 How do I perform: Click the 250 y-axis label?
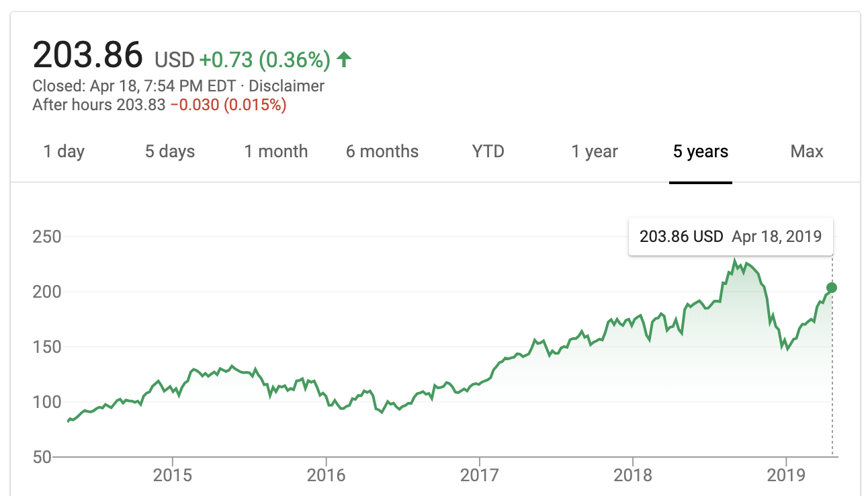pos(47,237)
